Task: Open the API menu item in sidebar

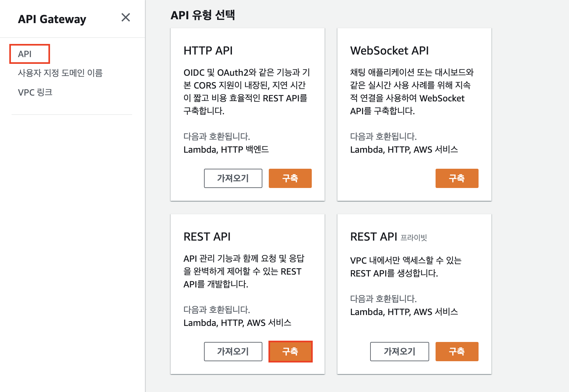Action: click(25, 54)
